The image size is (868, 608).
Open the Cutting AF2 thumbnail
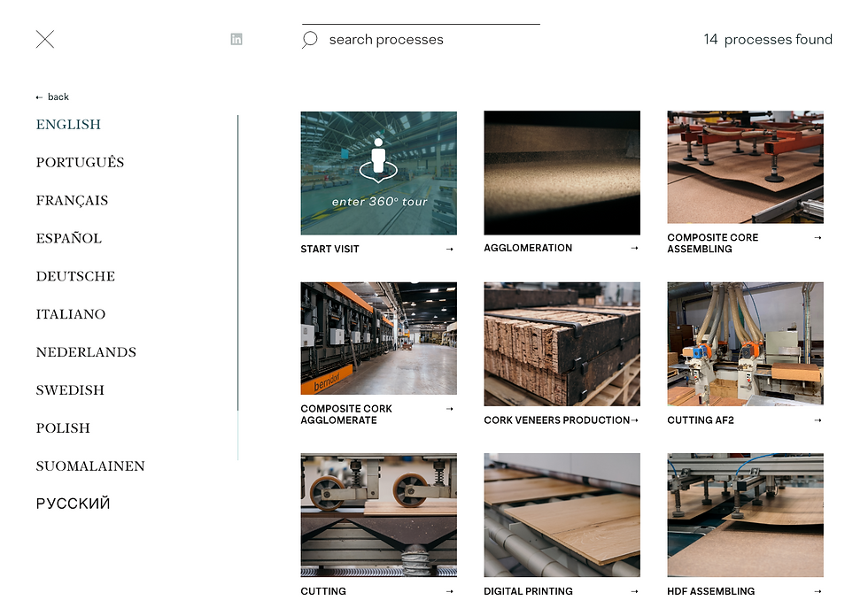pos(745,344)
